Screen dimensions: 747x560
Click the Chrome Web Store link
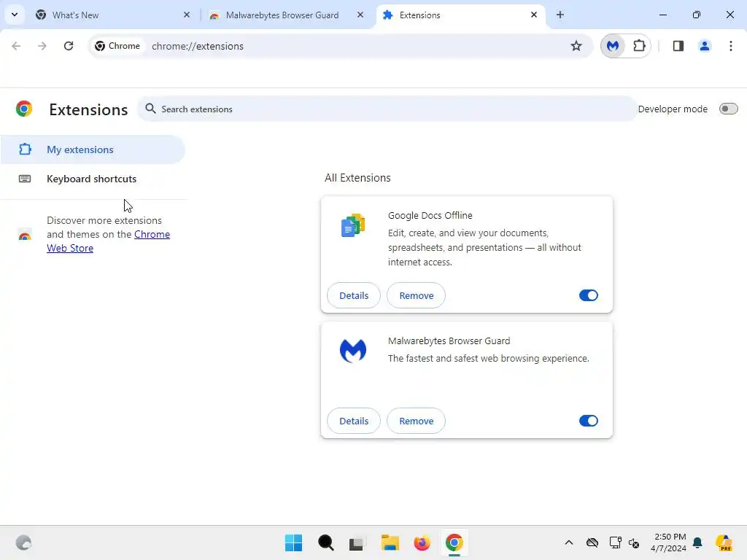click(x=108, y=241)
